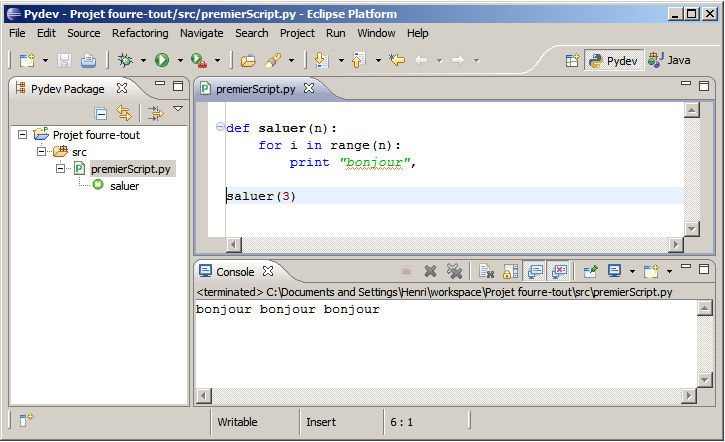Open the Source menu

pyautogui.click(x=84, y=33)
